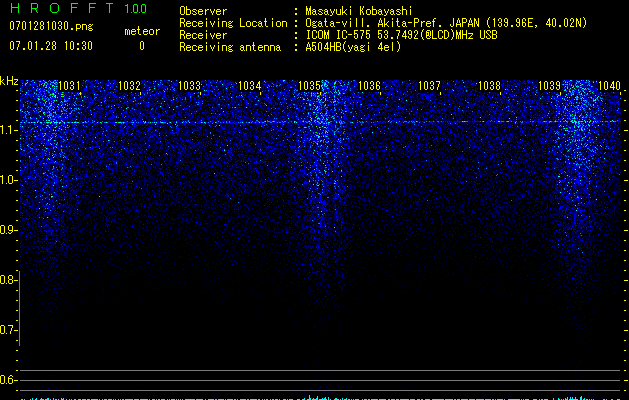The image size is (629, 400).
Task: Click the A504HB(yagi 4el) antenna text
Action: coord(353,47)
